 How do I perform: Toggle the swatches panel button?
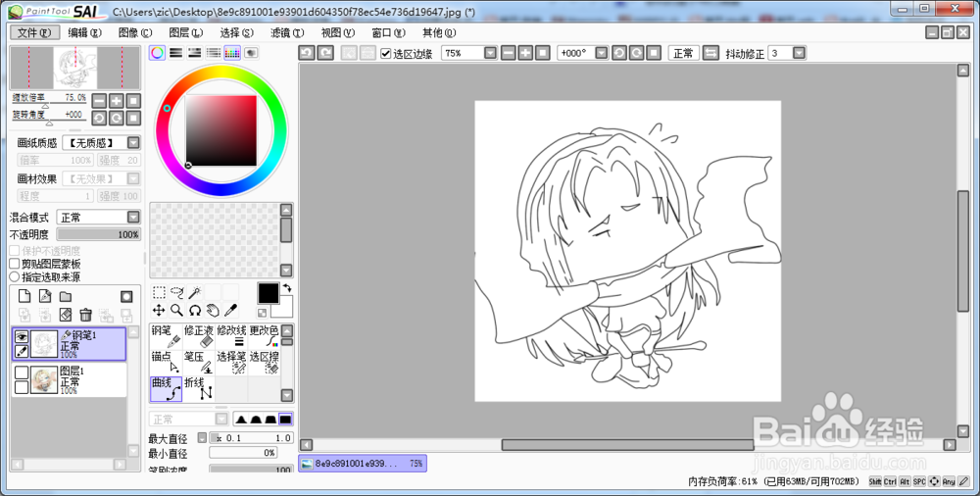tap(232, 53)
